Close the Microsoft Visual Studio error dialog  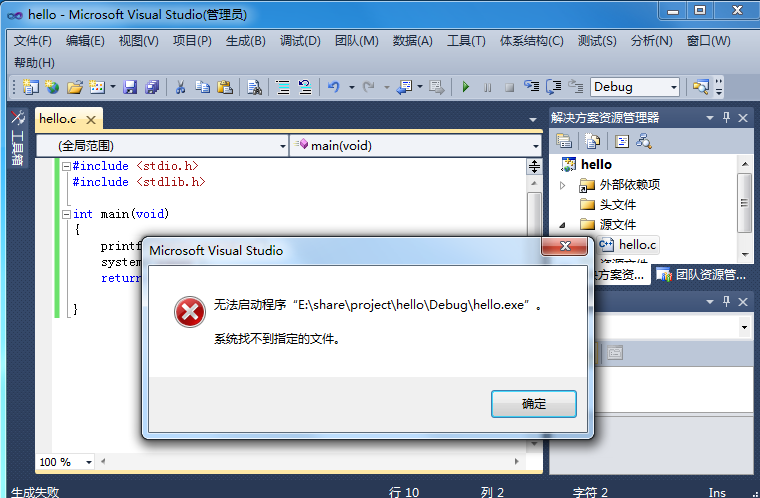(565, 246)
